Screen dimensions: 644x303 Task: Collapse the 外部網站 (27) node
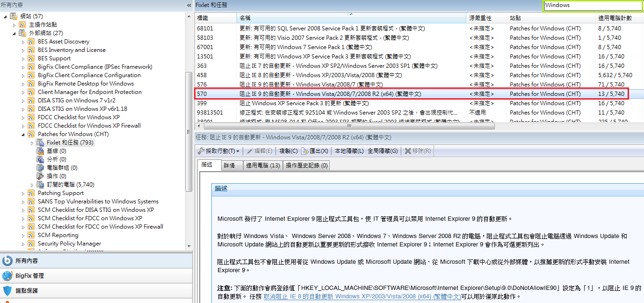(14, 33)
